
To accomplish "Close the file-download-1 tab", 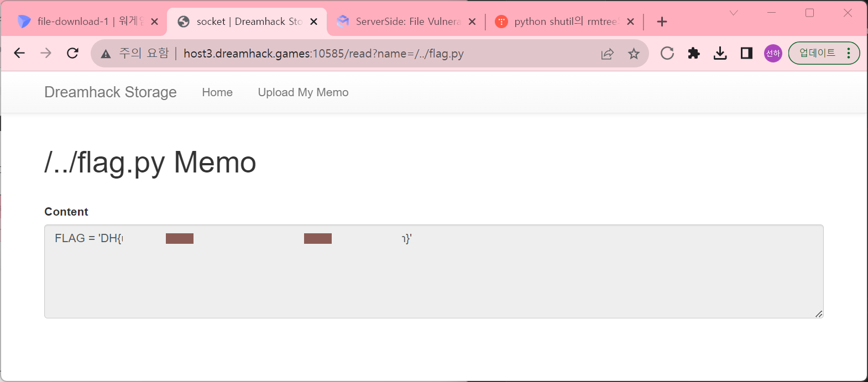I will coord(155,22).
